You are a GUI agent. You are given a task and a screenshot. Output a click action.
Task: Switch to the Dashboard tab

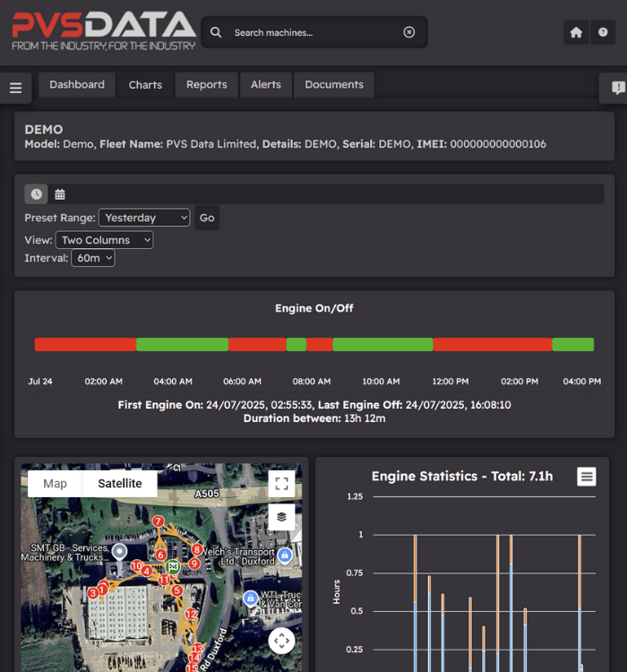77,84
